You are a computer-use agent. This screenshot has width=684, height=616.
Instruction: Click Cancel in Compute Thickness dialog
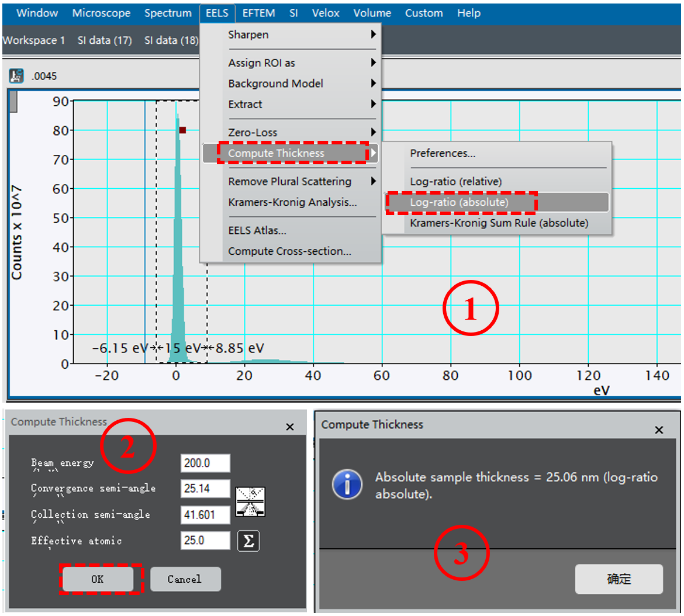(185, 579)
